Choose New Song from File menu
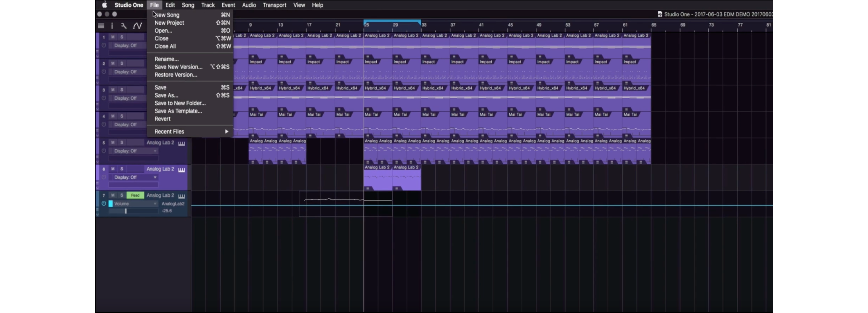Viewport: 868px width, 313px height. tap(190, 15)
